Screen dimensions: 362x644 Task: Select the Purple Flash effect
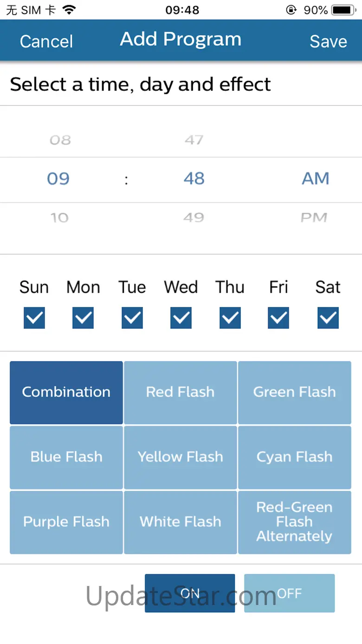66,522
